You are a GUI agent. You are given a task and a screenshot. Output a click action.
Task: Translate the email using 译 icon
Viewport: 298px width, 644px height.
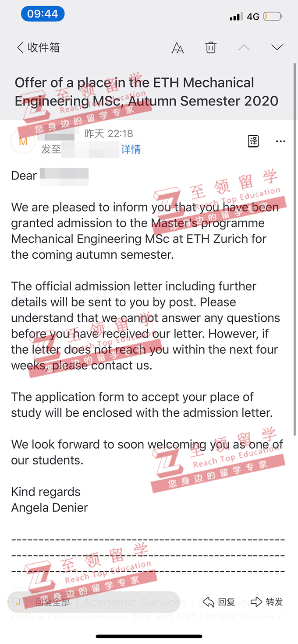(x=253, y=141)
